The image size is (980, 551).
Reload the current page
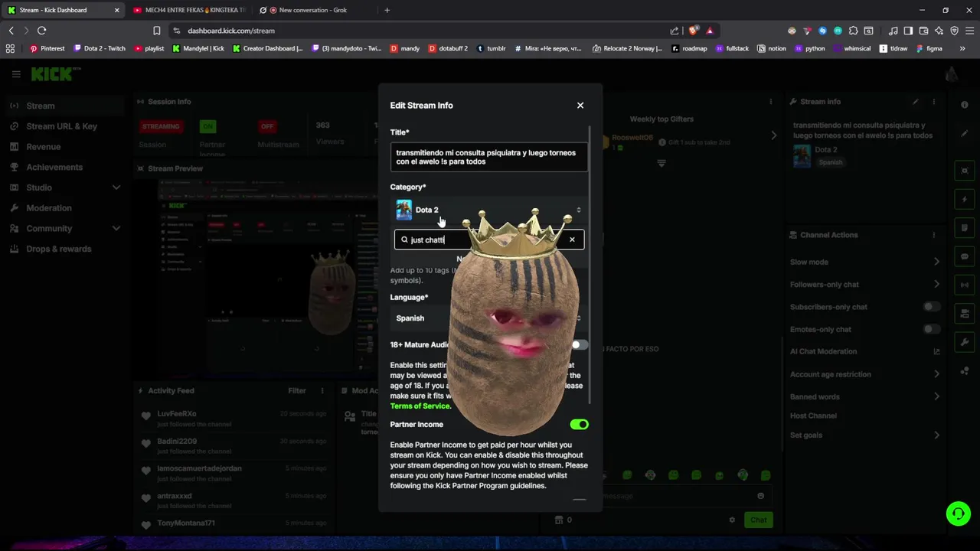(41, 31)
